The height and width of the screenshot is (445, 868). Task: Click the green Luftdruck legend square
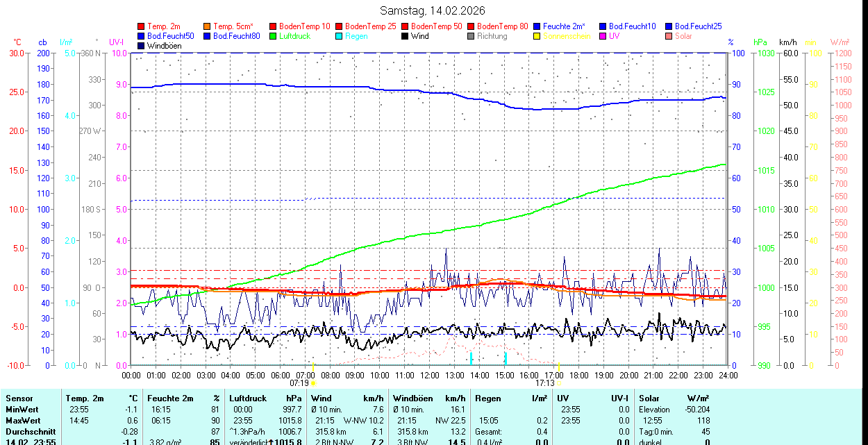[274, 36]
